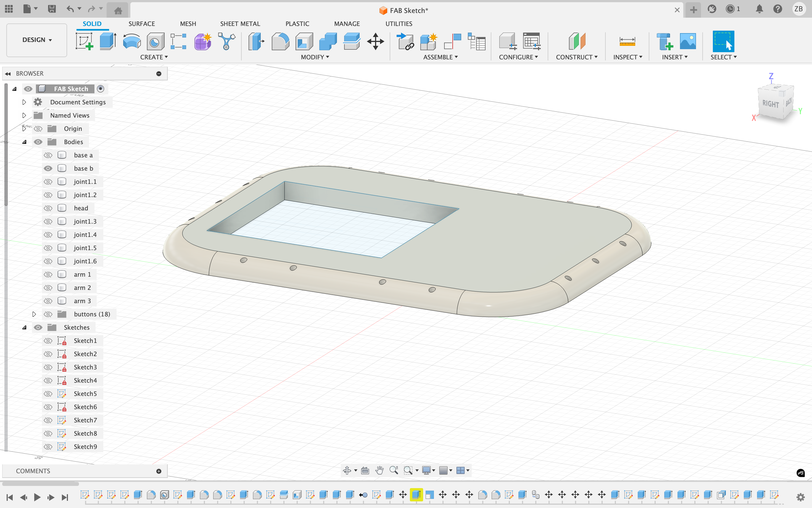Show the base a body

point(48,155)
